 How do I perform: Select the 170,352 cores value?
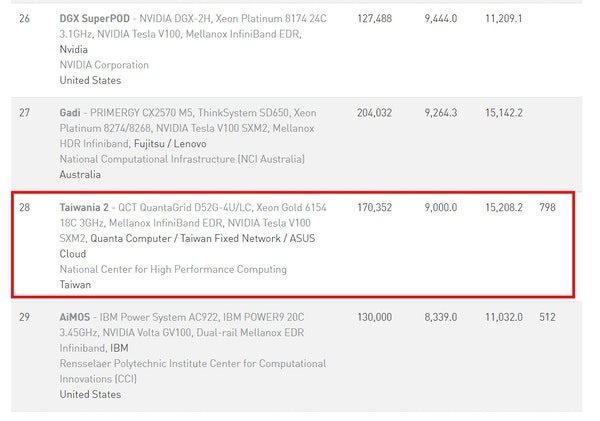click(375, 207)
